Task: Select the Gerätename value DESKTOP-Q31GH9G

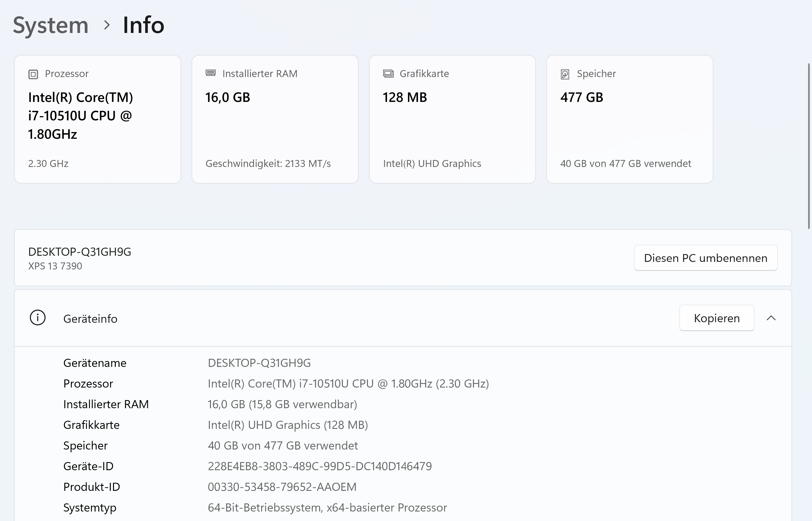Action: click(259, 363)
